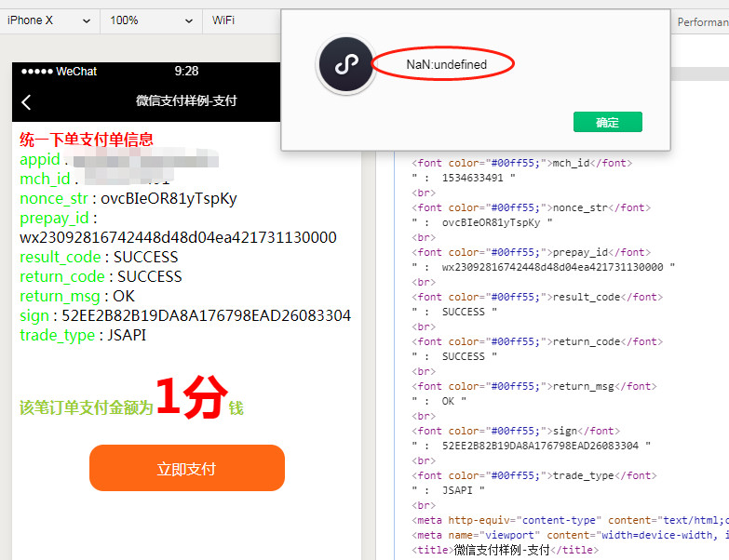Click the back arrow in WeChat header

click(26, 102)
